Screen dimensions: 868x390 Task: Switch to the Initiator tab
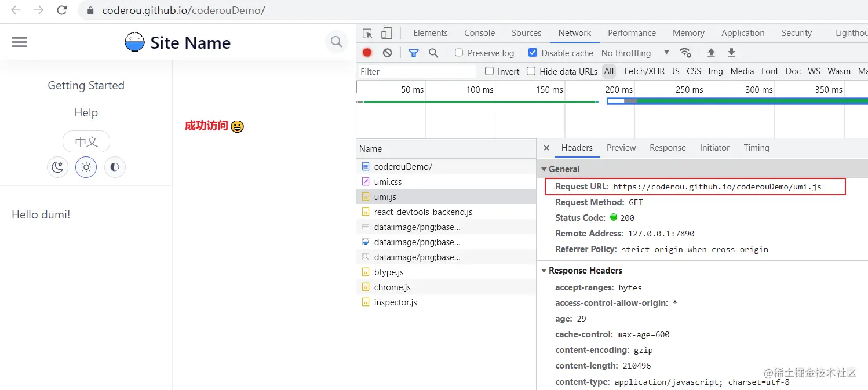point(714,148)
